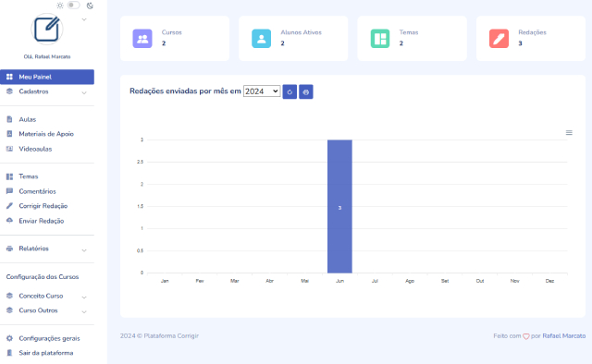The image size is (592, 364).
Task: Click the Aulas document icon
Action: [x=9, y=119]
